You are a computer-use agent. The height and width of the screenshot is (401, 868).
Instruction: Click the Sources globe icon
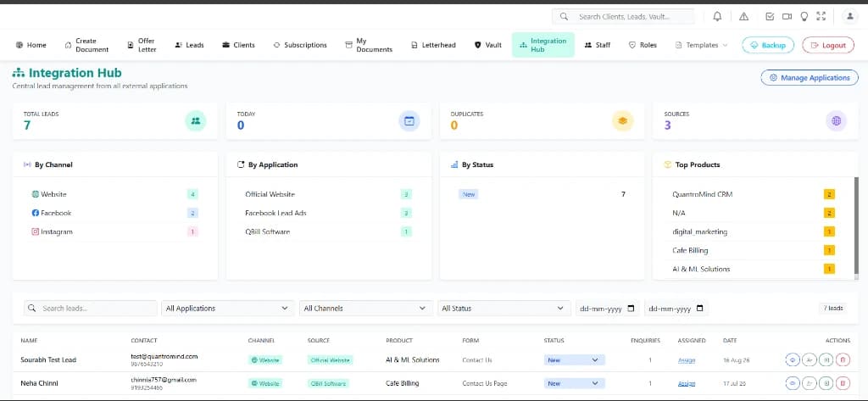point(837,120)
